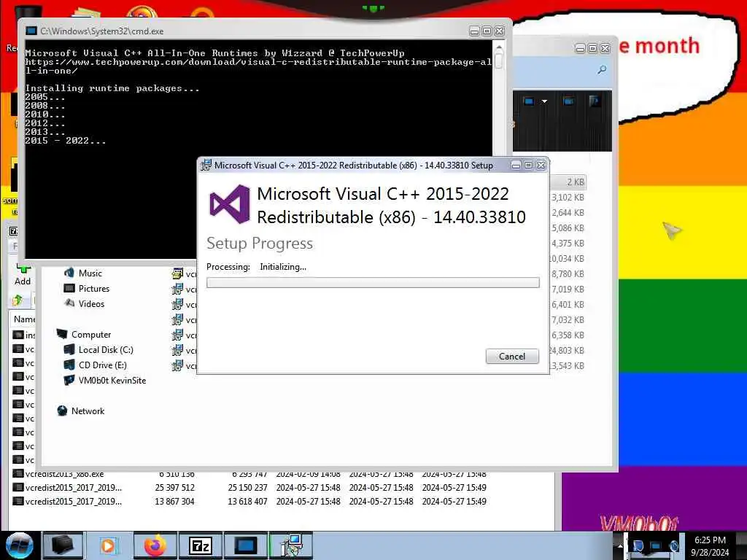Open Videos library in Explorer sidebar

(x=91, y=303)
